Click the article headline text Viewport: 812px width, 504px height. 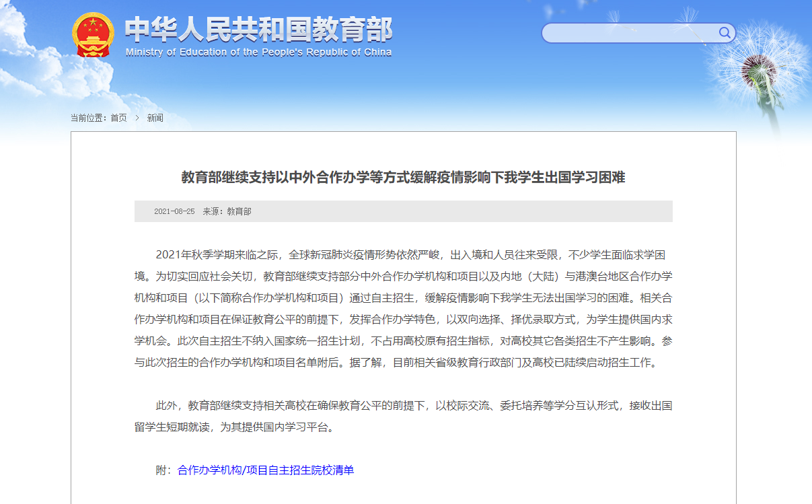point(403,177)
